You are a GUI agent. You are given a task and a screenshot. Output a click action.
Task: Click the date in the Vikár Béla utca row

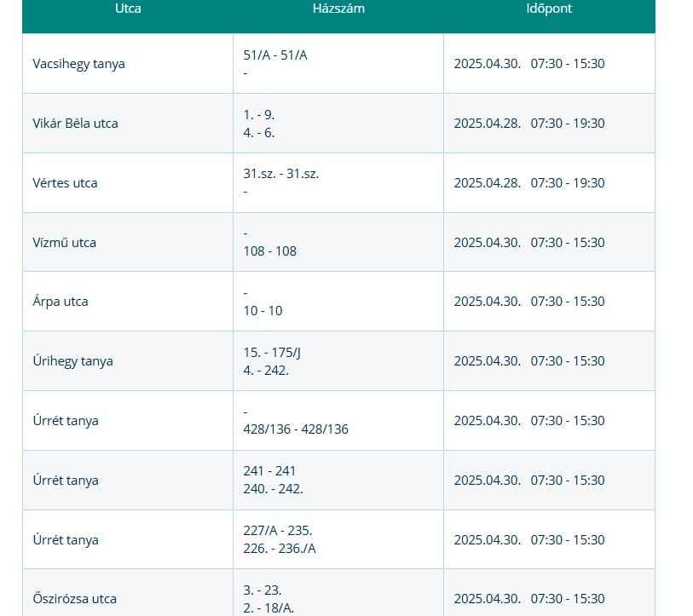pos(487,124)
